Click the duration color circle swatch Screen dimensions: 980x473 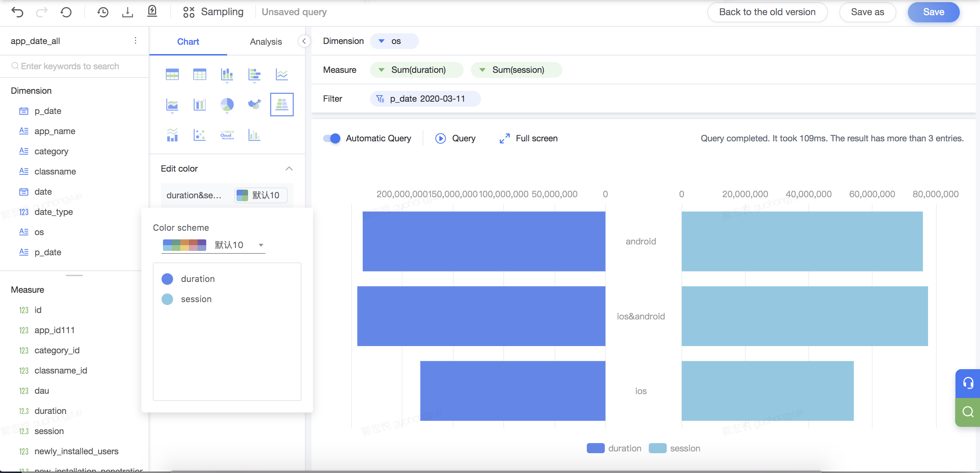click(167, 279)
